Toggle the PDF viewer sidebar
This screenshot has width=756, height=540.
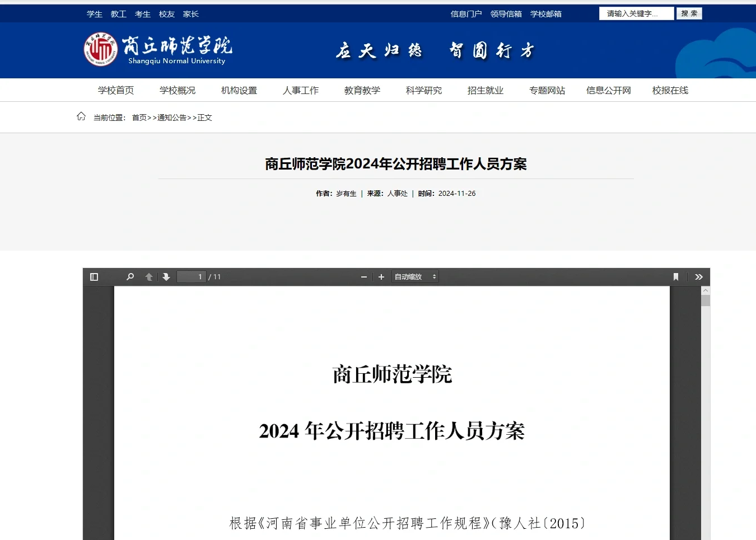click(94, 277)
